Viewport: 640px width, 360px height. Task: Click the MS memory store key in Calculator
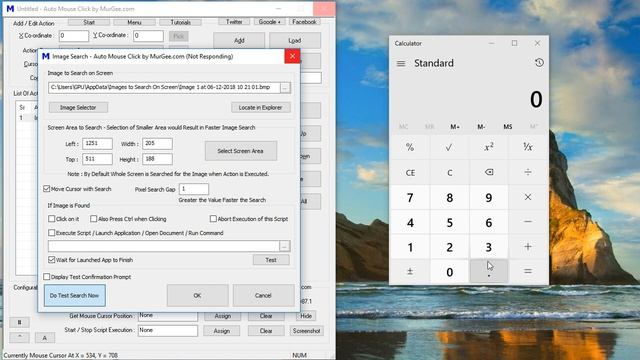[x=507, y=127]
